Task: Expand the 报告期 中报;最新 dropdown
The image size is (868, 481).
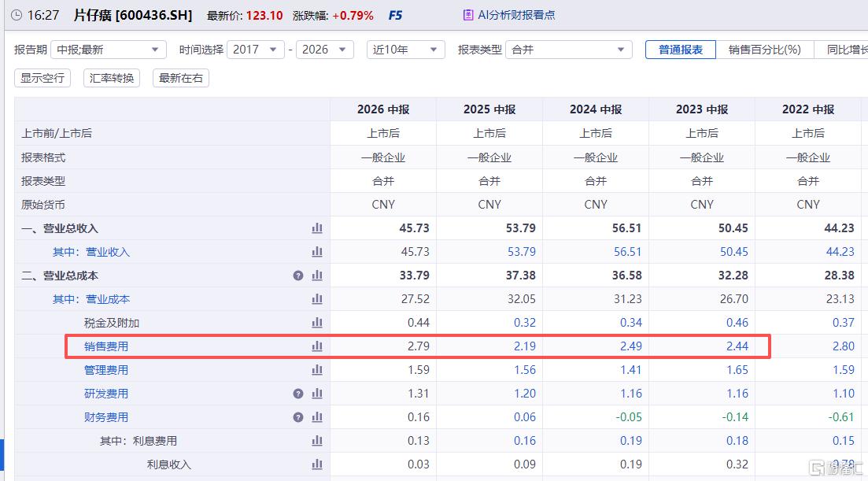Action: click(x=109, y=50)
